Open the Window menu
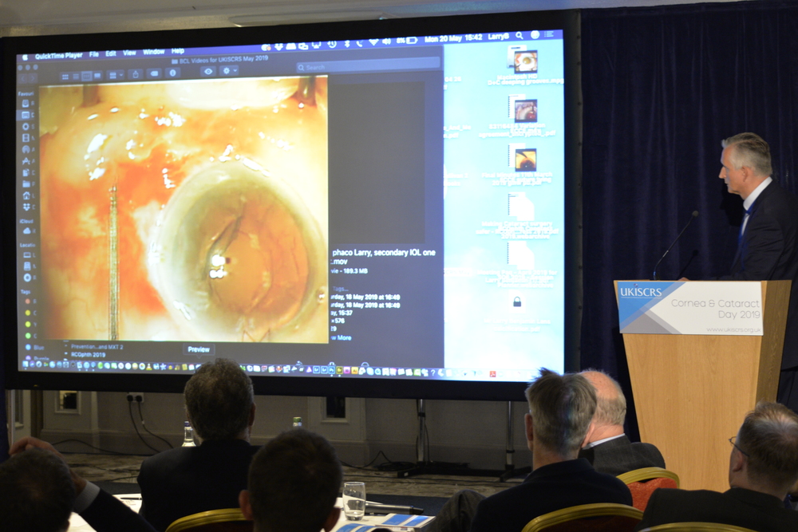The width and height of the screenshot is (798, 532). point(154,52)
